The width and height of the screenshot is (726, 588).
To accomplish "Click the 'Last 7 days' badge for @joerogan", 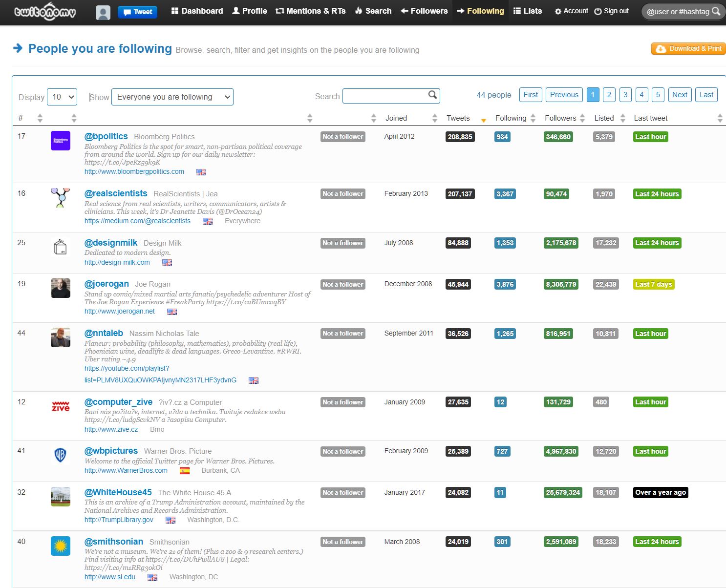I will [x=654, y=284].
